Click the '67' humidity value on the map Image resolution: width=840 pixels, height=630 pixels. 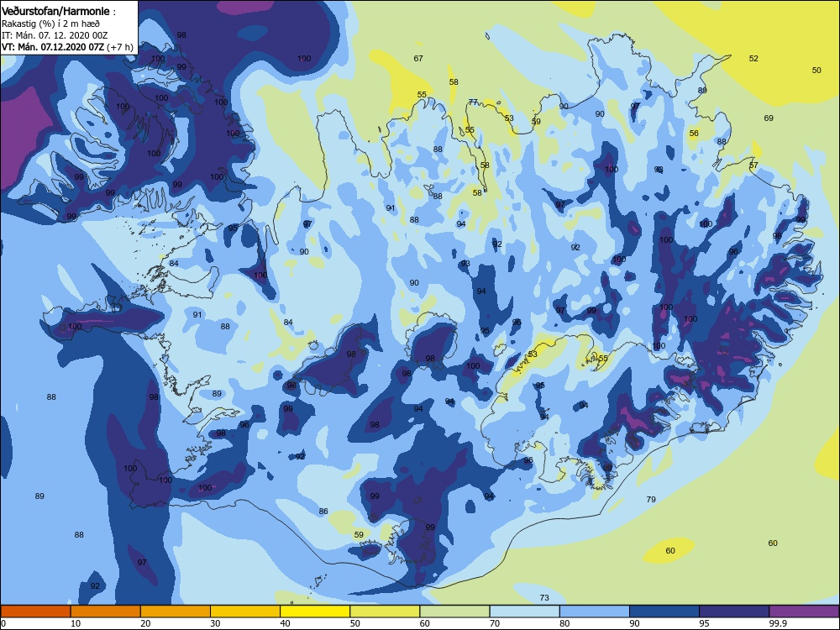[x=418, y=59]
